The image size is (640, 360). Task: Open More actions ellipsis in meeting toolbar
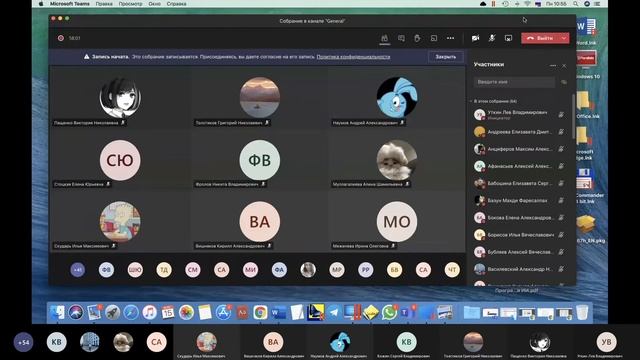pos(450,38)
